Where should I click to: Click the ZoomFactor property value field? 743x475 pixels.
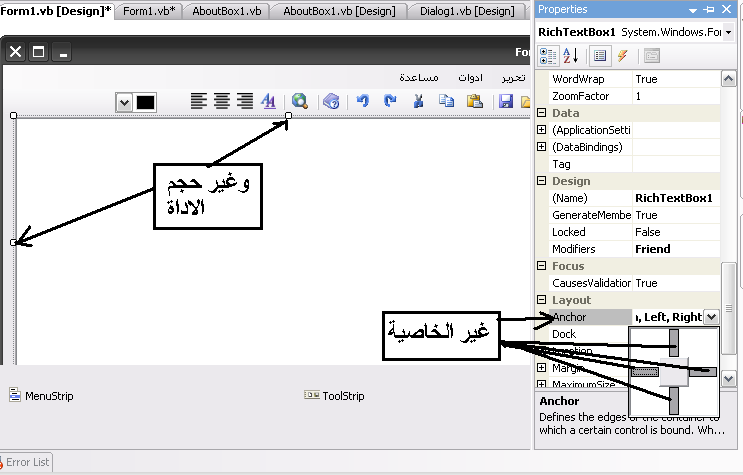pyautogui.click(x=675, y=96)
